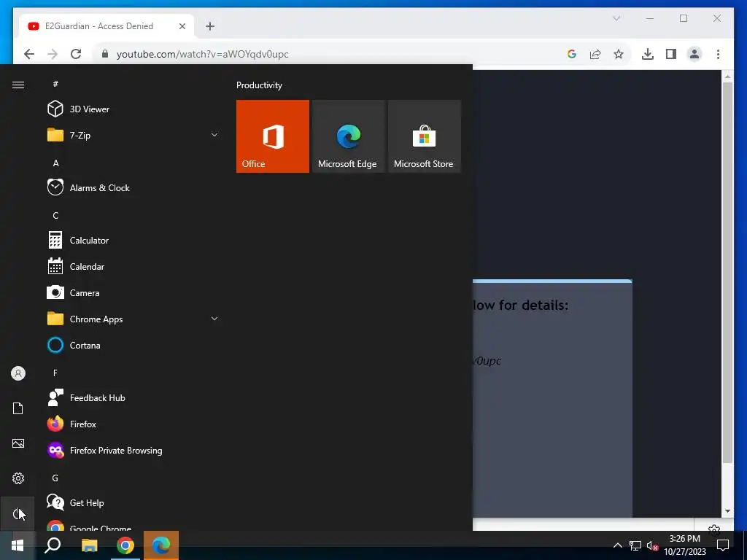Show hidden system tray icons
Image resolution: width=747 pixels, height=560 pixels.
pyautogui.click(x=617, y=545)
